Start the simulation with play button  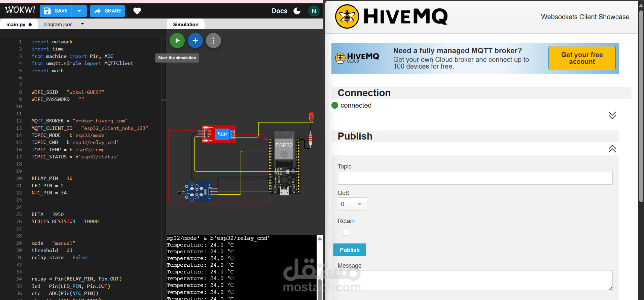pos(177,41)
